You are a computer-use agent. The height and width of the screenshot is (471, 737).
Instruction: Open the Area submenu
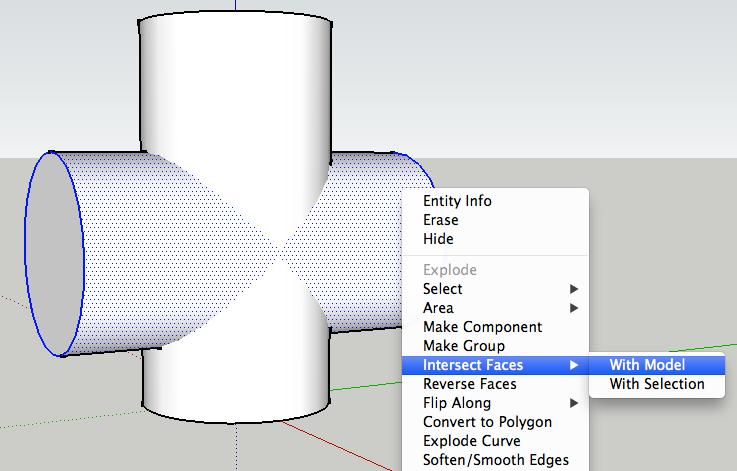(495, 308)
